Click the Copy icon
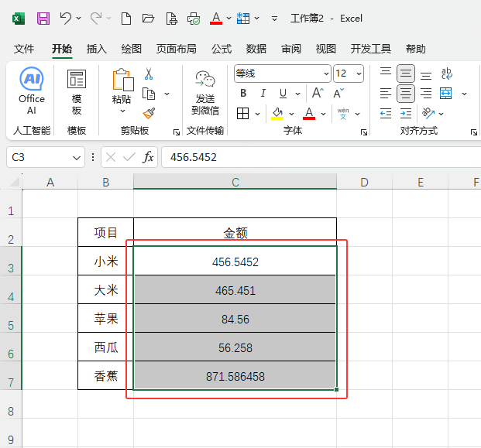This screenshot has height=448, width=481. pyautogui.click(x=149, y=94)
